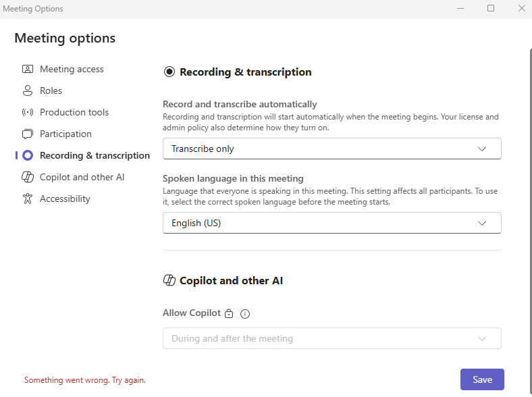Click the Recording circle icon in sidebar
This screenshot has height=397, width=532.
point(28,155)
